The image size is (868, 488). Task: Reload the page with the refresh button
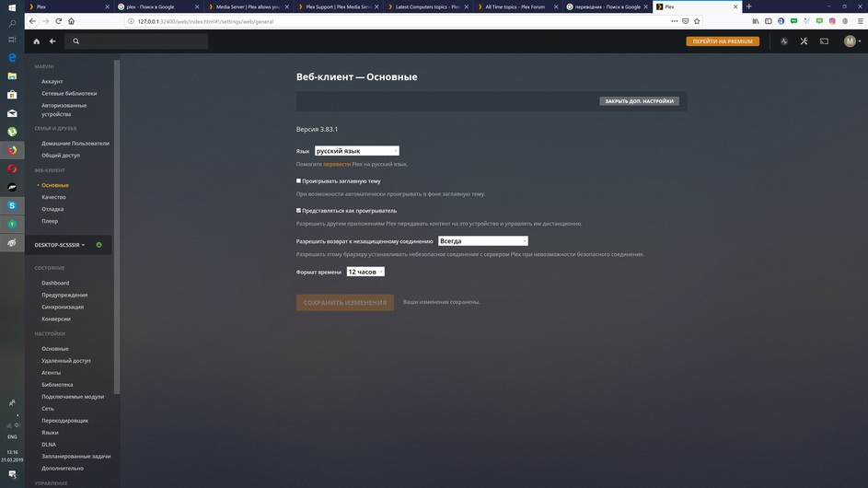coord(59,21)
